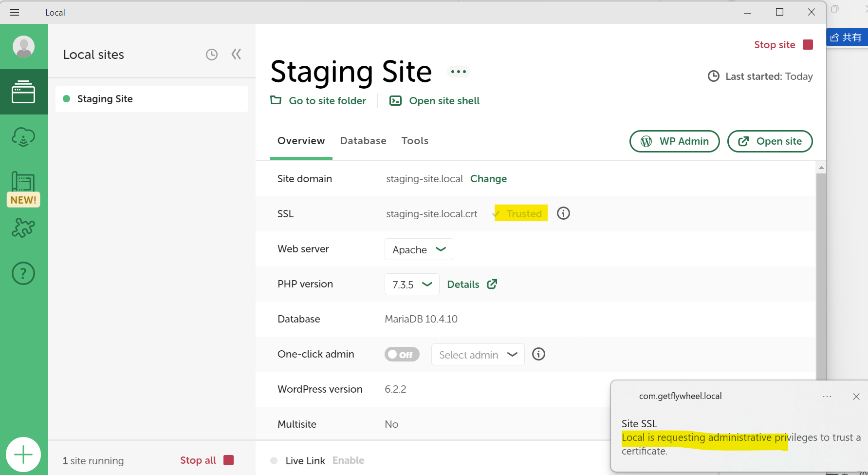
Task: Open the hamburger menu in the title bar
Action: pos(15,12)
